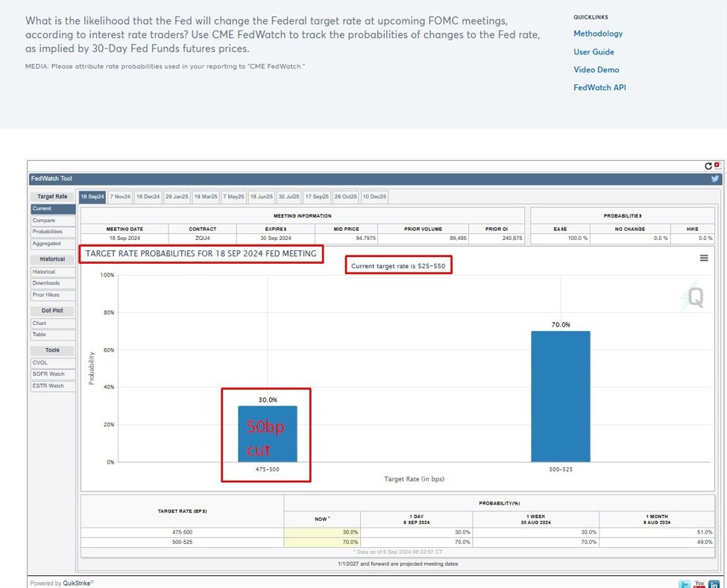This screenshot has height=588, width=727.
Task: Open the Methodology quicklink
Action: (x=598, y=34)
